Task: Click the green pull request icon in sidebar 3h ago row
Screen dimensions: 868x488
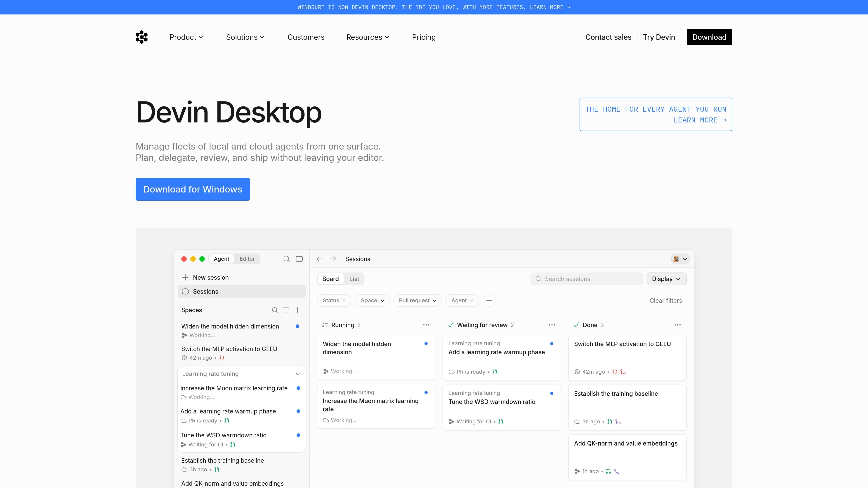Action: click(x=217, y=469)
